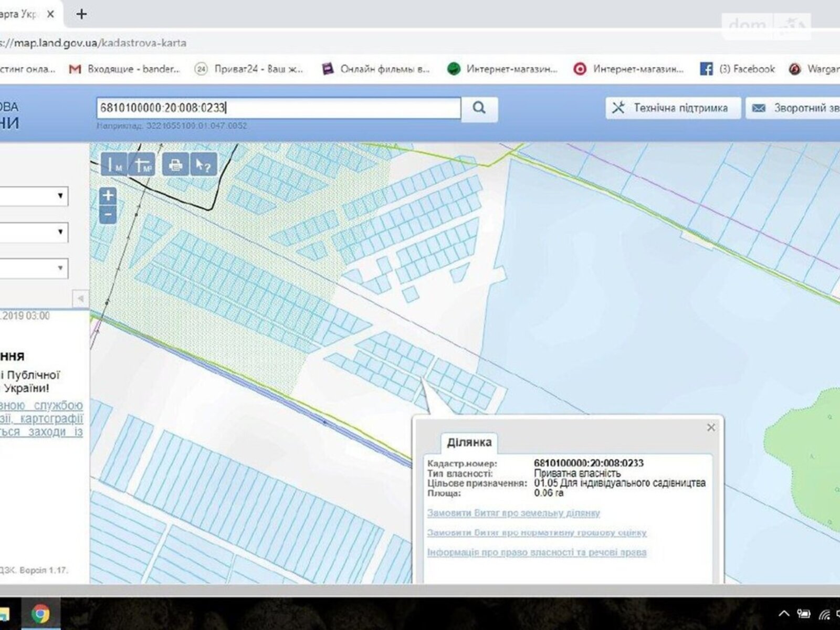Open link about нормативну грошову оцінку

(x=537, y=532)
